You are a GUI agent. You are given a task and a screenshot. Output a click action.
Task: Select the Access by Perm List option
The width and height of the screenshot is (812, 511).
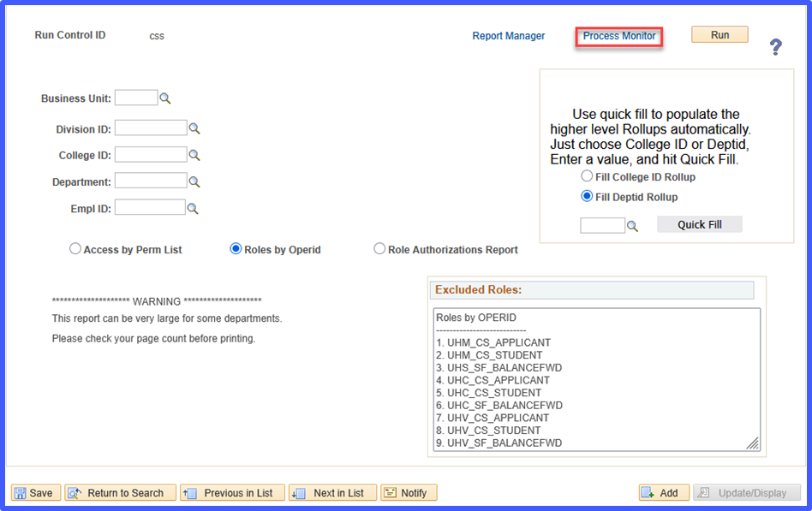75,248
